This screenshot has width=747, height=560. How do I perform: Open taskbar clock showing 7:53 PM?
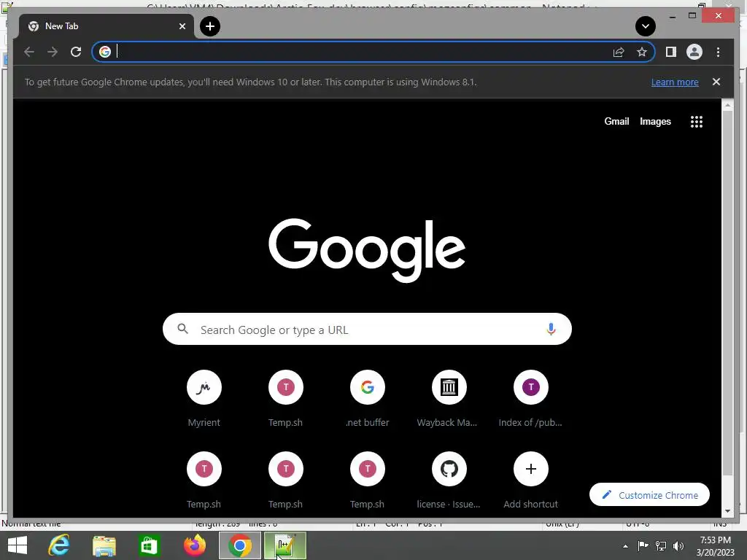click(715, 546)
